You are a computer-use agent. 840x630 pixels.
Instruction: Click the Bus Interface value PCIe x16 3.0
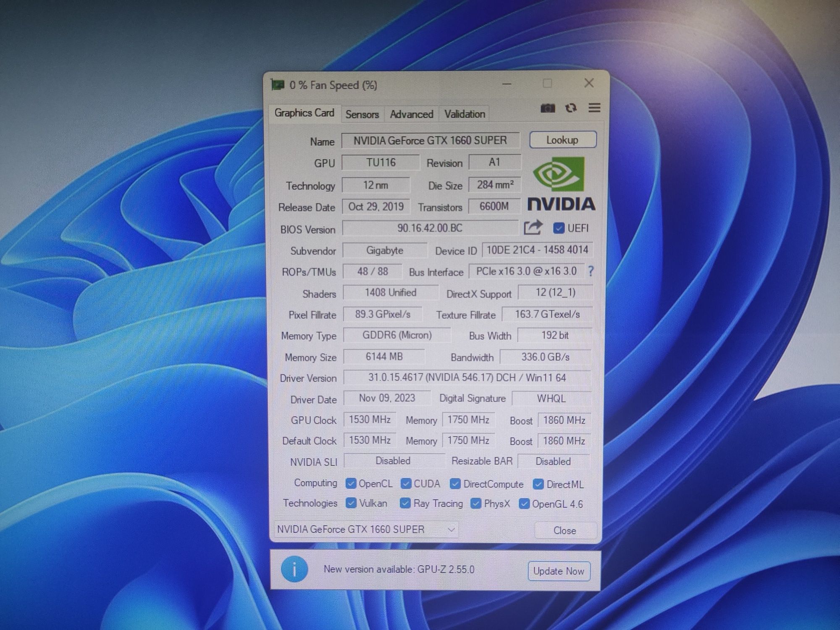tap(526, 271)
